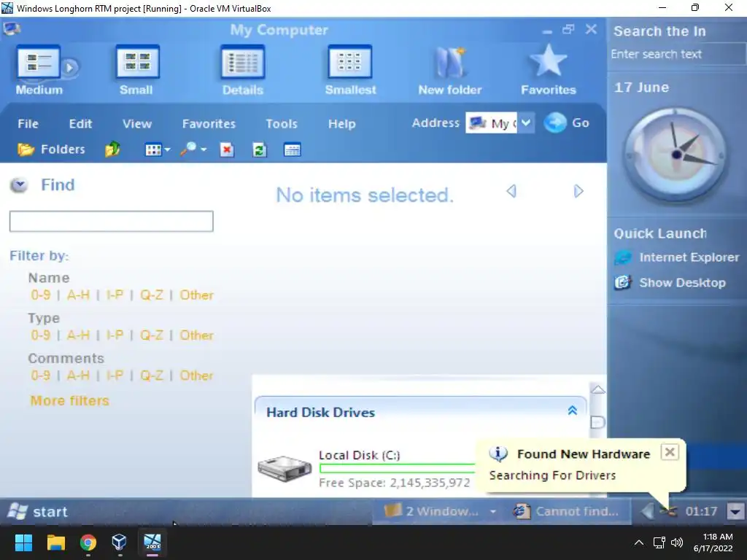
Task: Click the red X delete toolbar icon
Action: [x=227, y=150]
